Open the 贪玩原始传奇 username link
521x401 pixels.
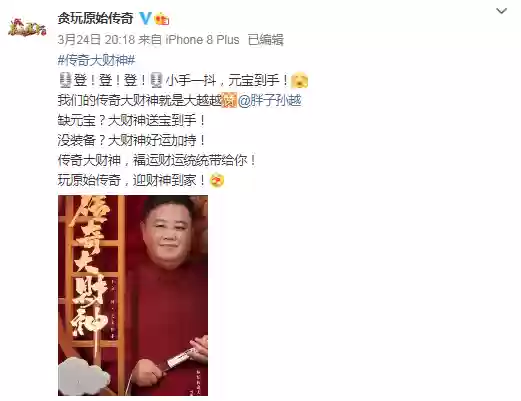click(96, 18)
